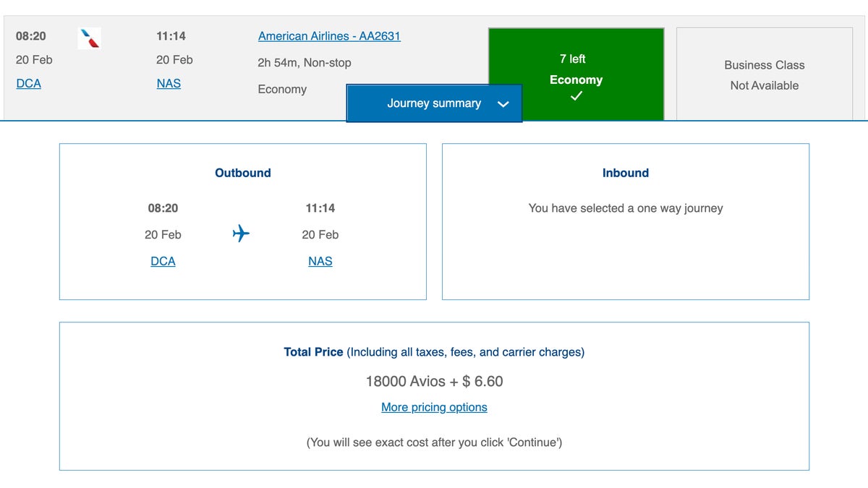Click the chevron on the Journey summary button

click(x=503, y=103)
